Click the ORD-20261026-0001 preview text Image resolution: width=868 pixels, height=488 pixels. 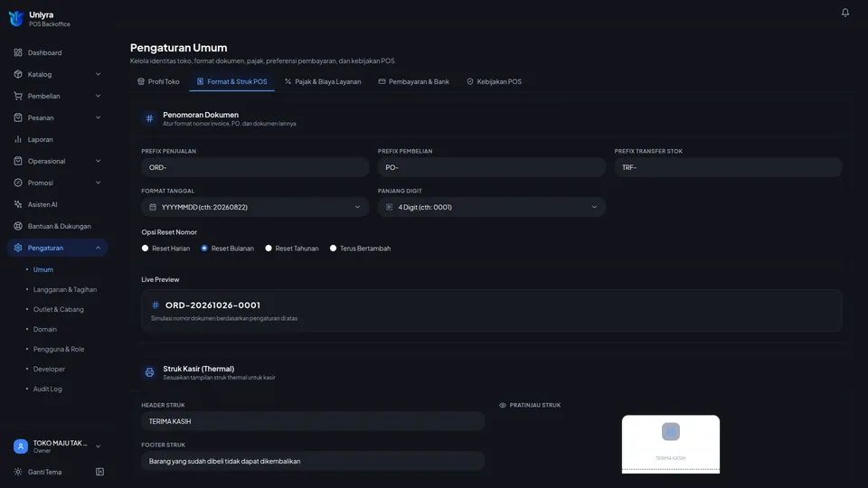click(212, 305)
